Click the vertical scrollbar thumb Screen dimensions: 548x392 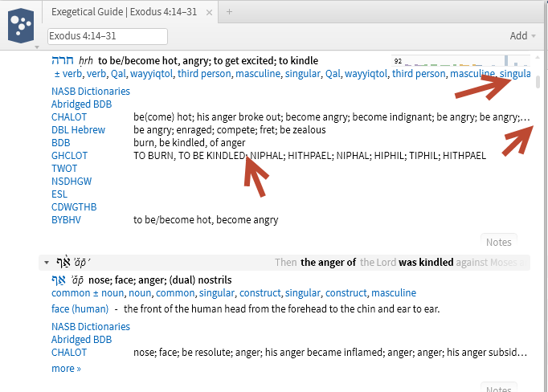(x=538, y=82)
